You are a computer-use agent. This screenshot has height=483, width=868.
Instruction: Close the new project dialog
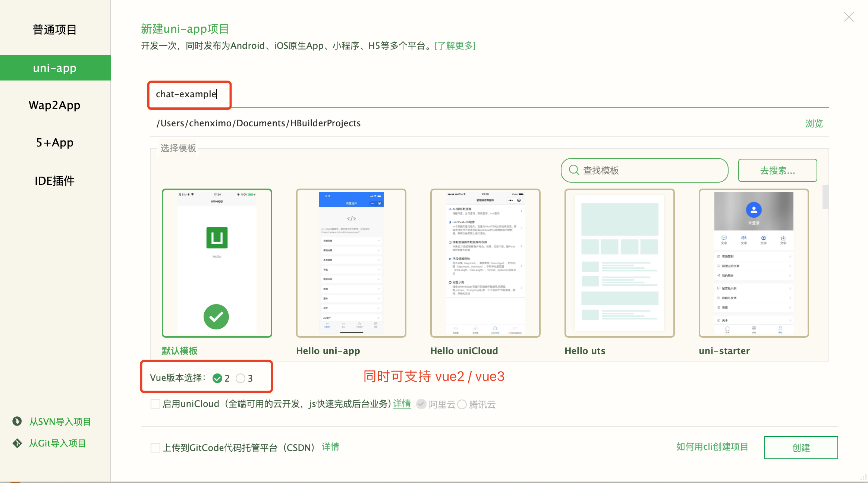coord(849,17)
